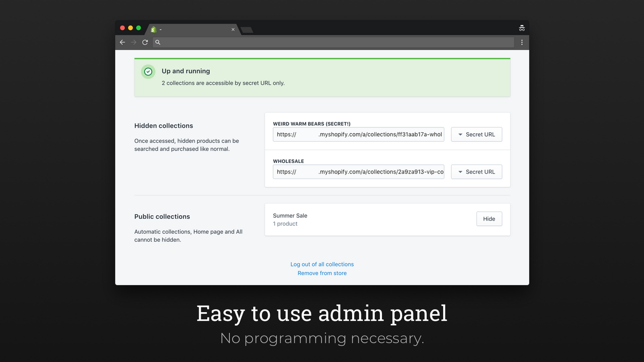Reload the current page
The image size is (644, 362).
pyautogui.click(x=145, y=42)
